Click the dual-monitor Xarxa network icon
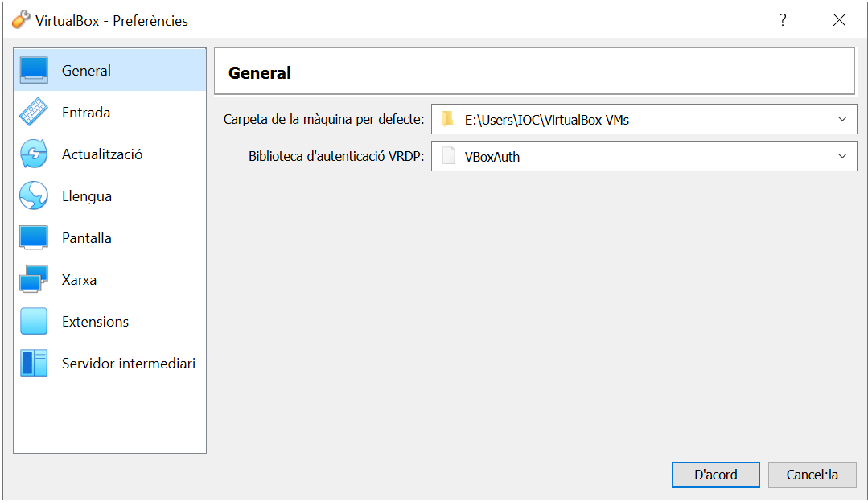 click(34, 280)
